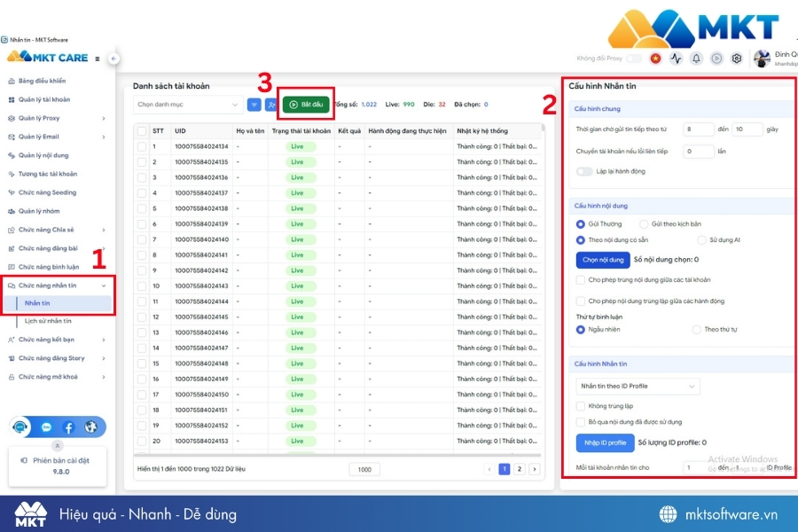Image resolution: width=798 pixels, height=532 pixels.
Task: Open the Chọn danh mục dropdown
Action: tap(188, 105)
